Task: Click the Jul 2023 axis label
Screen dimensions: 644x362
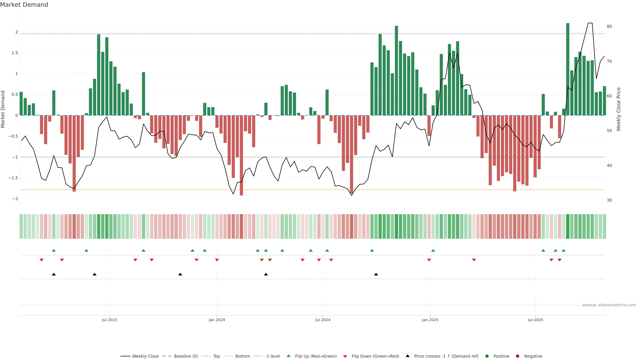Action: pyautogui.click(x=110, y=320)
